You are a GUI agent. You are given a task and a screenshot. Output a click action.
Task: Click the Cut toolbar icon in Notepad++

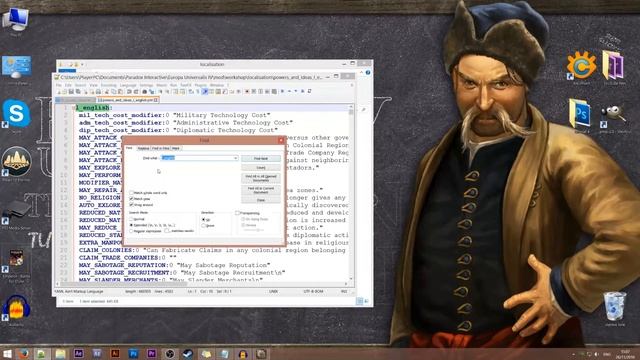point(107,91)
